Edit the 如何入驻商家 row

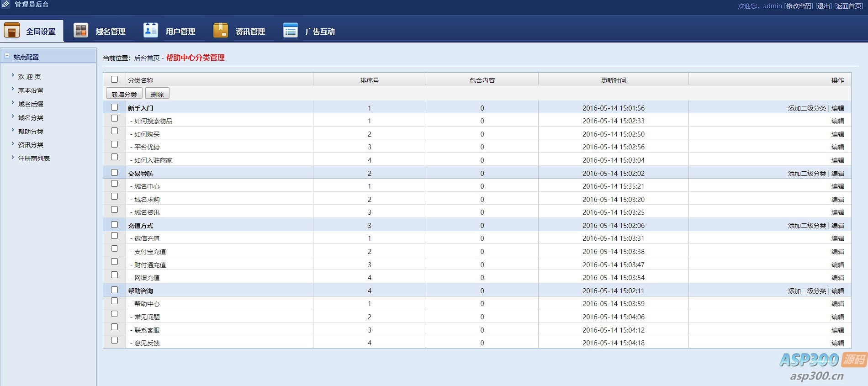838,160
